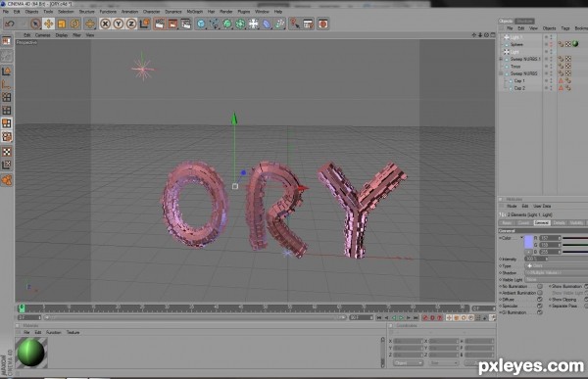Viewport: 588px width, 379px height.
Task: Click the Undo arrow in the toolbar
Action: pos(10,24)
